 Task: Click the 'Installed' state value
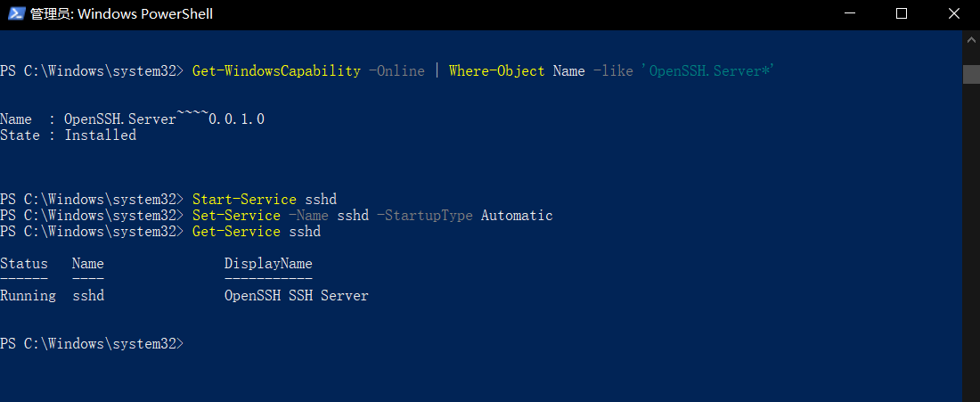click(x=101, y=135)
